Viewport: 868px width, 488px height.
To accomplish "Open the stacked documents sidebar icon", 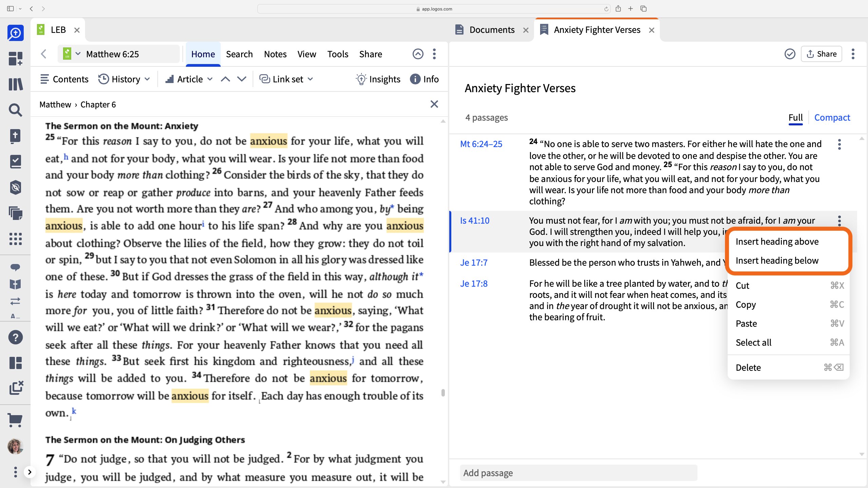I will 16,213.
